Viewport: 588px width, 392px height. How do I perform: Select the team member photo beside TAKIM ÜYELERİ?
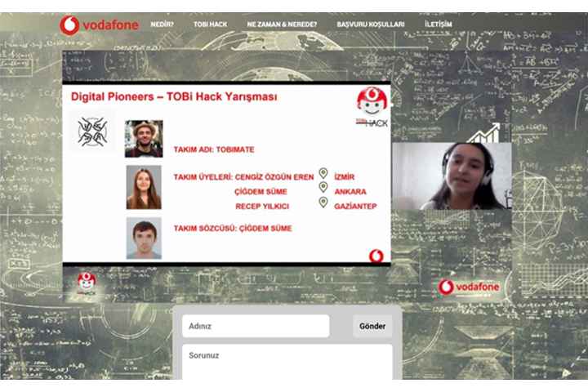pos(144,187)
